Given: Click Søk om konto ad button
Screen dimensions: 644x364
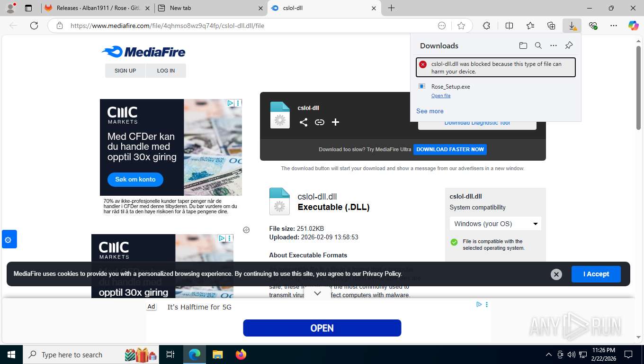Looking at the screenshot, I should pyautogui.click(x=135, y=179).
